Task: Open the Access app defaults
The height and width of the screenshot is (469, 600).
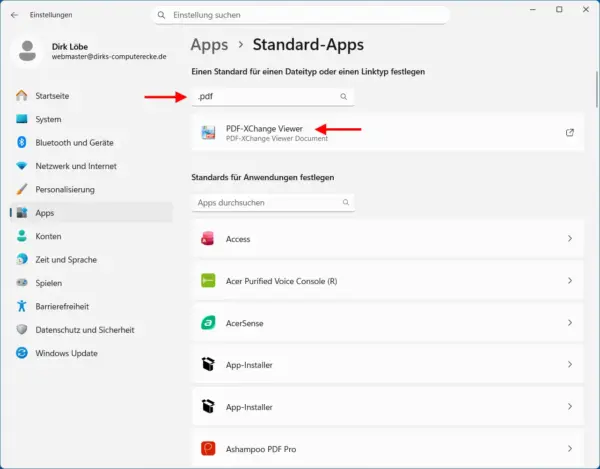Action: click(388, 238)
